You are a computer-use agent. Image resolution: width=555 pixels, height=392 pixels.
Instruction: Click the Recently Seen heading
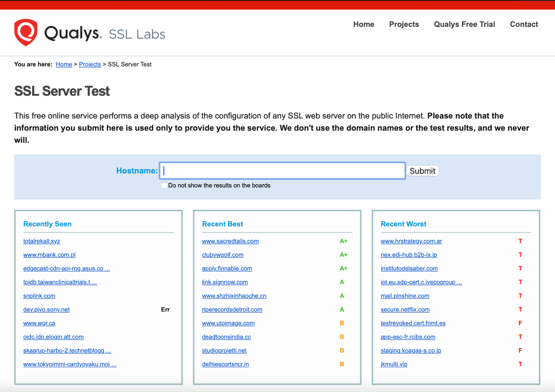tap(47, 224)
